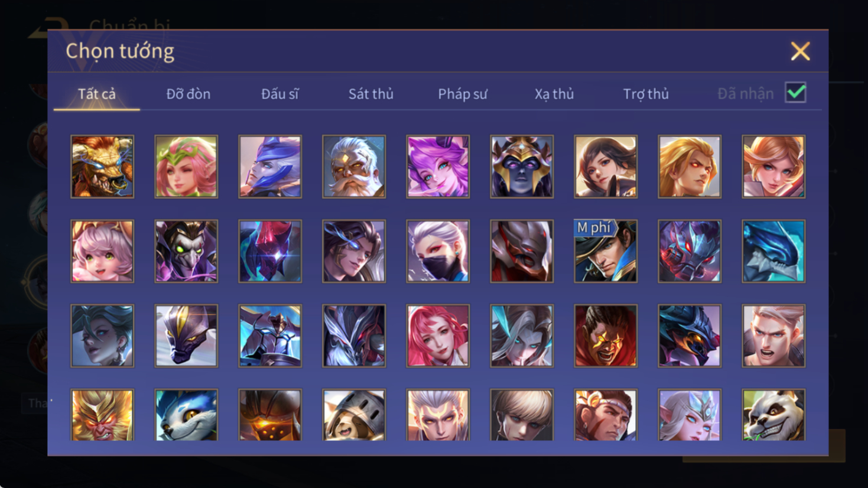Screen dimensions: 868x488
Task: Pick the blue raccoon hero portrait
Action: pyautogui.click(x=186, y=415)
